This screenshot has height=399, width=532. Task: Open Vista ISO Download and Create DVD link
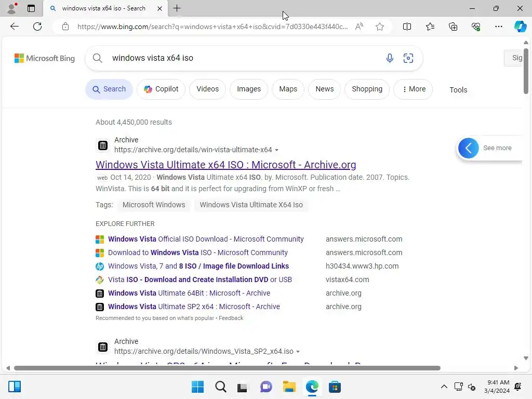coord(200,280)
